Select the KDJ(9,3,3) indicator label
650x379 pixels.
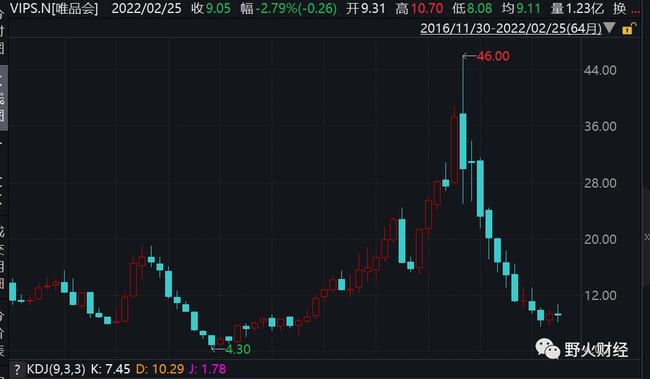pos(56,369)
